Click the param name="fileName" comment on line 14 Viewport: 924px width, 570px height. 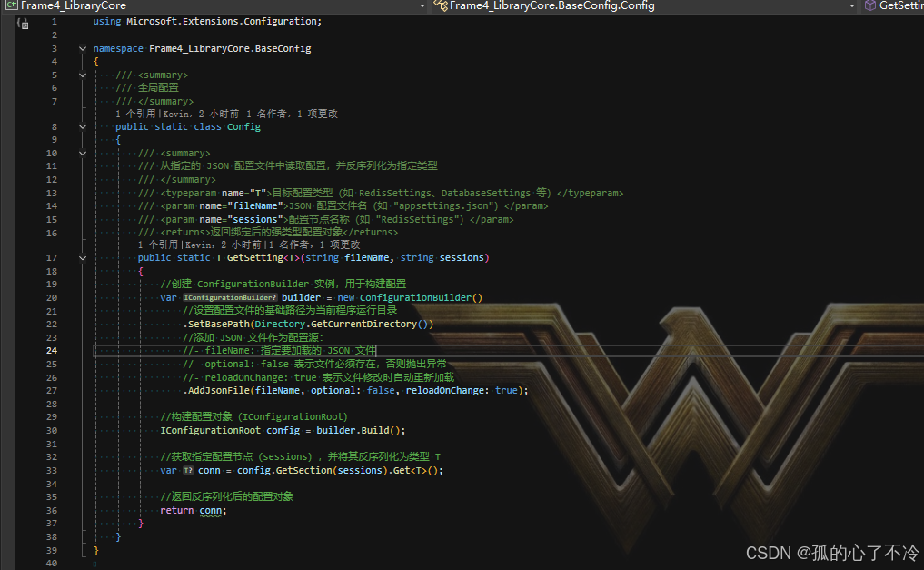coord(343,205)
